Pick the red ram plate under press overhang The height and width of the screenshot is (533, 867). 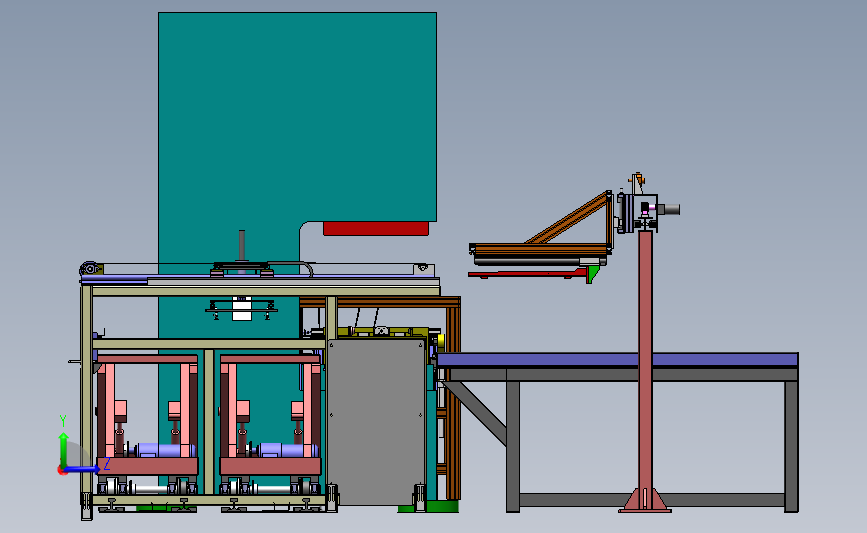coord(376,228)
